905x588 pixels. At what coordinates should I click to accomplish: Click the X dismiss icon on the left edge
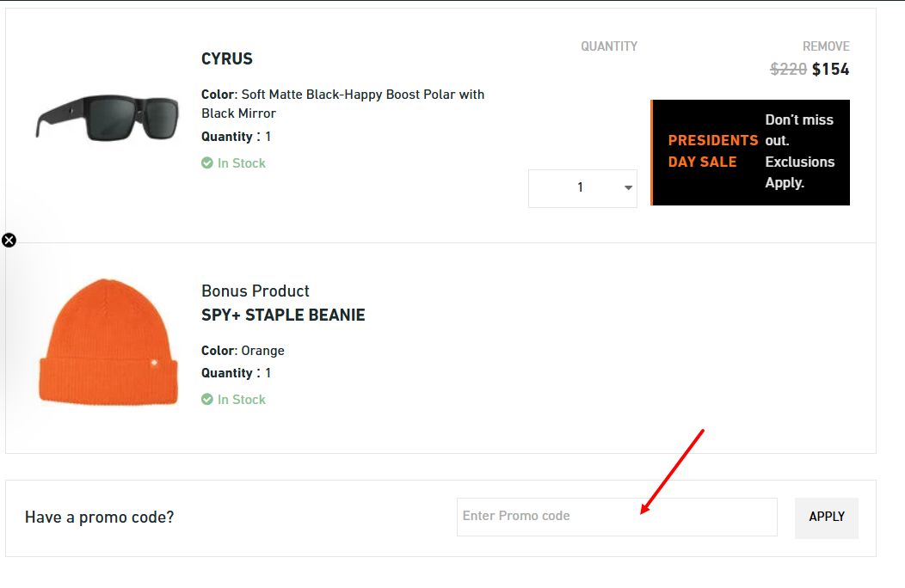[x=9, y=240]
